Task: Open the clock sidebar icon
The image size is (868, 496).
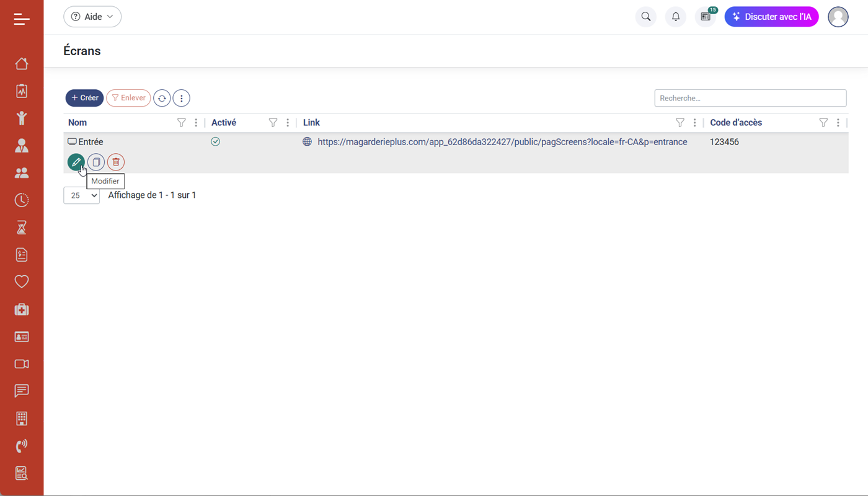Action: tap(22, 200)
